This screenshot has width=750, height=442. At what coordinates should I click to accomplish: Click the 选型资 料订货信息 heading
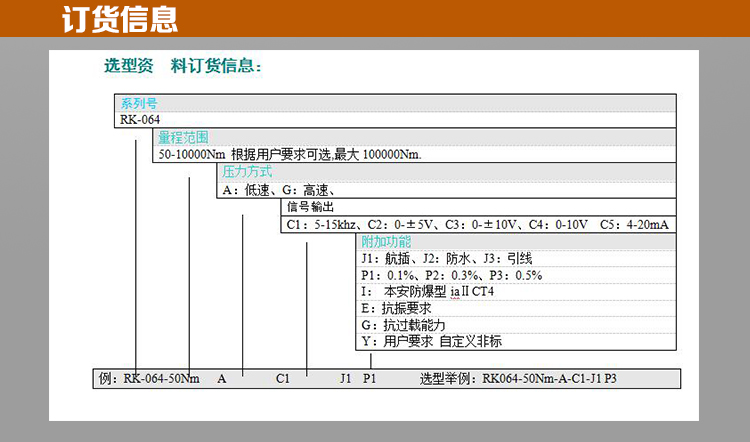(x=182, y=67)
